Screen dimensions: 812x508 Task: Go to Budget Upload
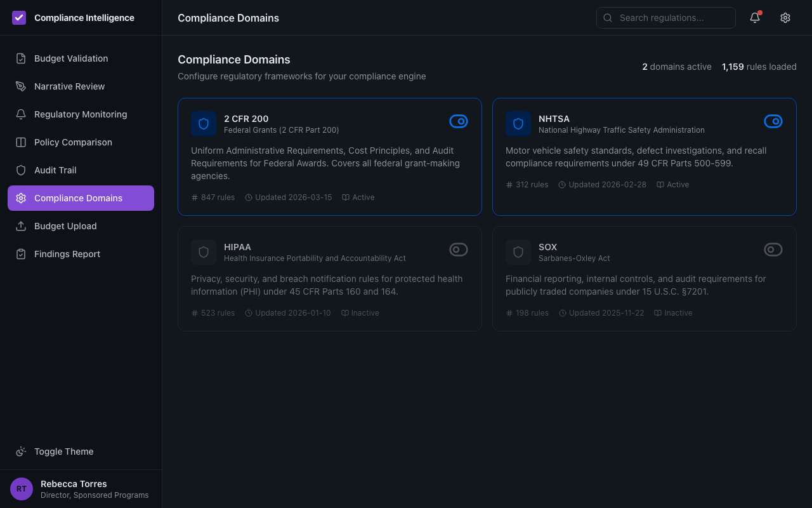[x=65, y=226]
